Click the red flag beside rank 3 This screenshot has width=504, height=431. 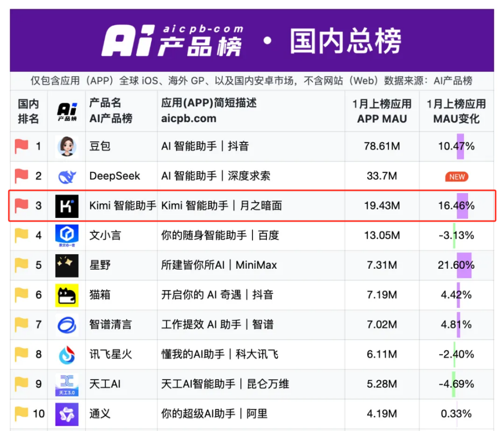tap(22, 205)
